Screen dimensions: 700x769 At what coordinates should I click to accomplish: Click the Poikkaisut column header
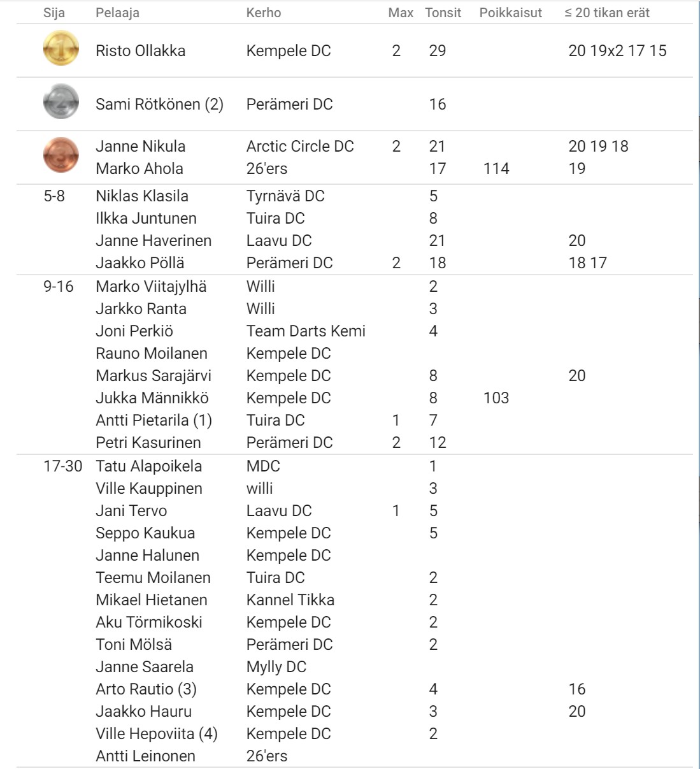point(511,13)
